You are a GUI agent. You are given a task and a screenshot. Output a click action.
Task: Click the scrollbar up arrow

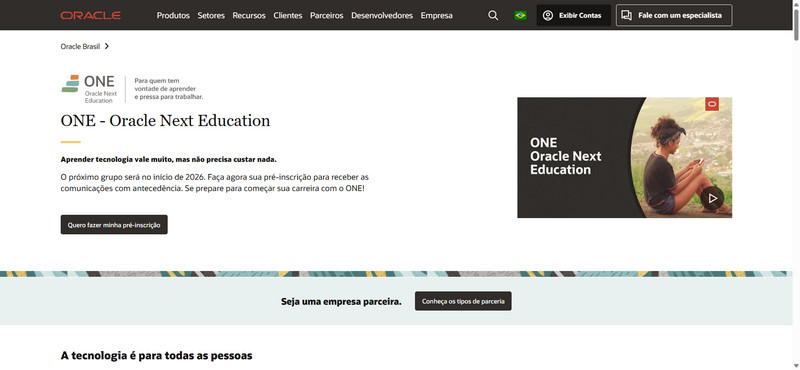click(x=796, y=4)
